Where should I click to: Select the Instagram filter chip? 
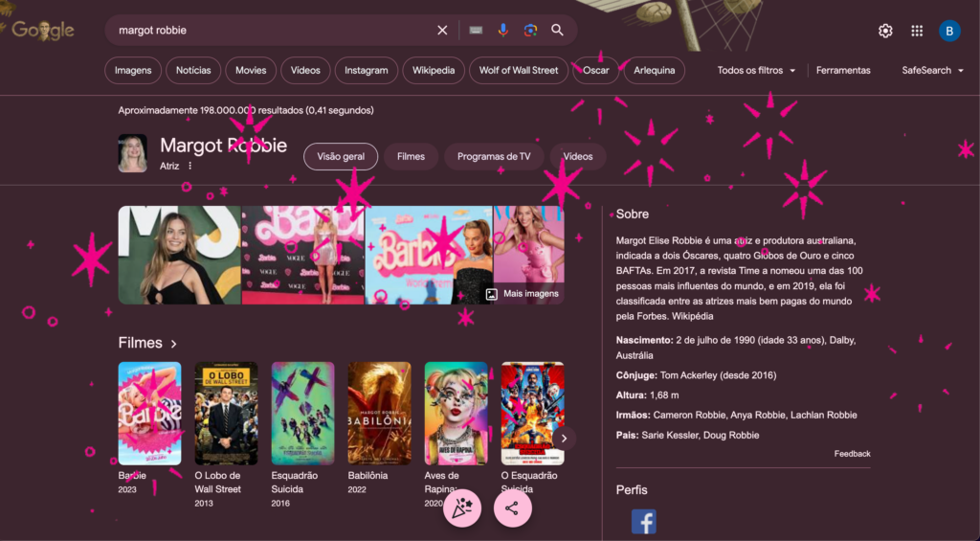click(x=367, y=71)
